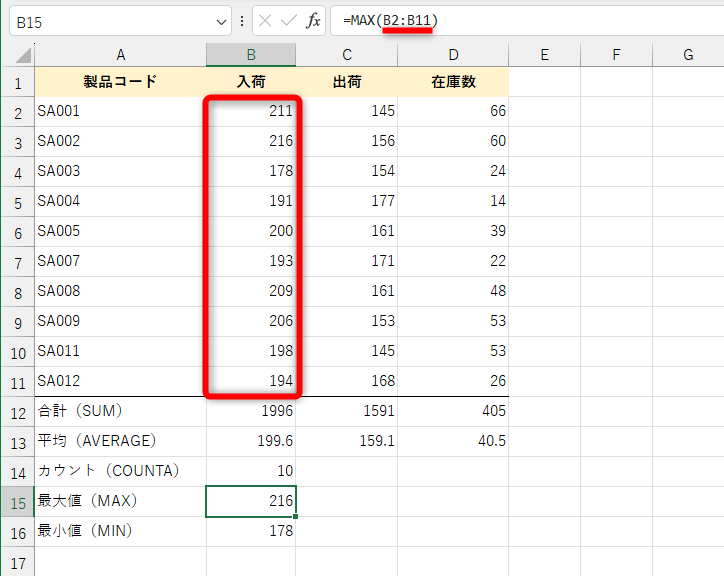Viewport: 724px width, 576px height.
Task: Select cell SA007
Action: [121, 261]
